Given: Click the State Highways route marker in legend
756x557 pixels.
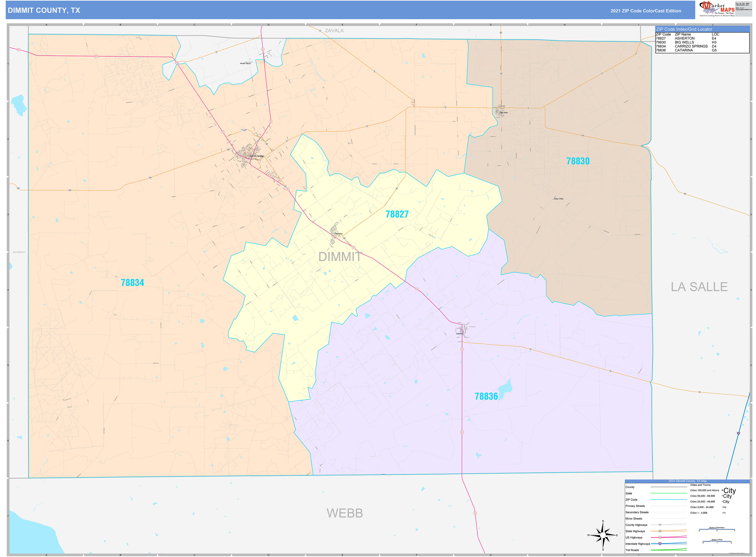Looking at the screenshot, I should [660, 531].
